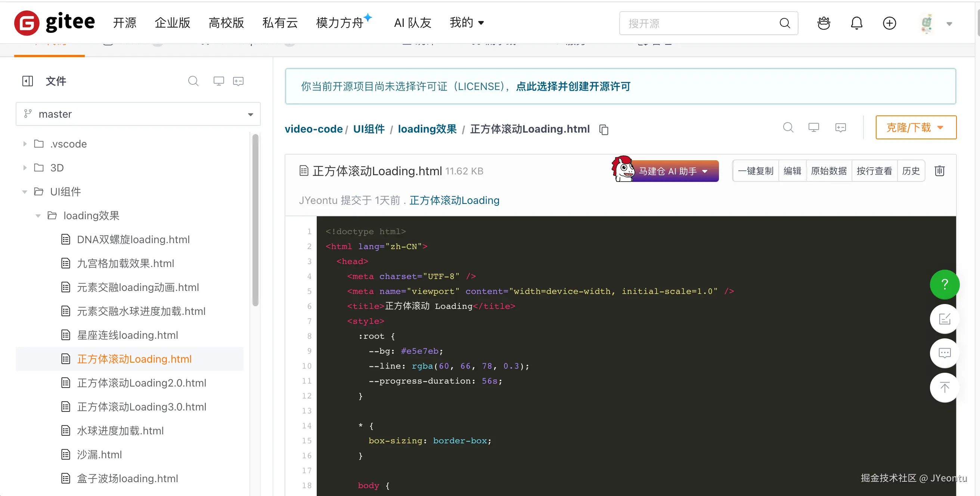
Task: Click the back-to-top arrow button
Action: click(x=944, y=388)
